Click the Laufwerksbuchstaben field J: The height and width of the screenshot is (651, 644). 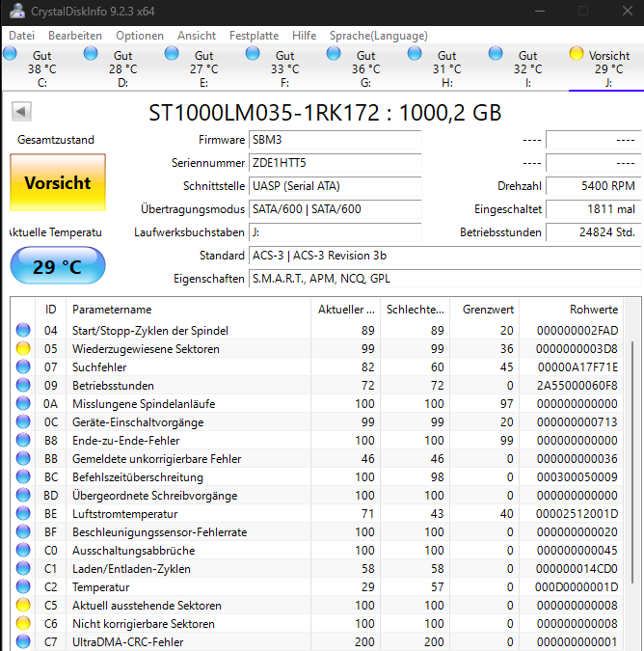(x=335, y=232)
